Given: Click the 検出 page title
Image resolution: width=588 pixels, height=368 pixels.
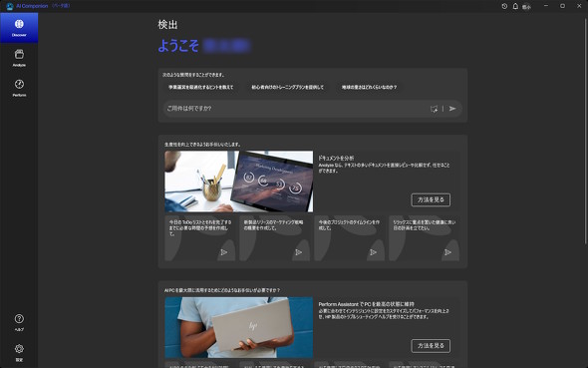Looking at the screenshot, I should coord(167,24).
